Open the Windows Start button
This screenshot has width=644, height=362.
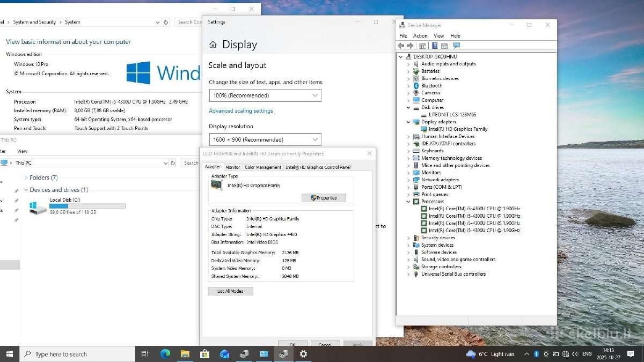[x=9, y=354]
